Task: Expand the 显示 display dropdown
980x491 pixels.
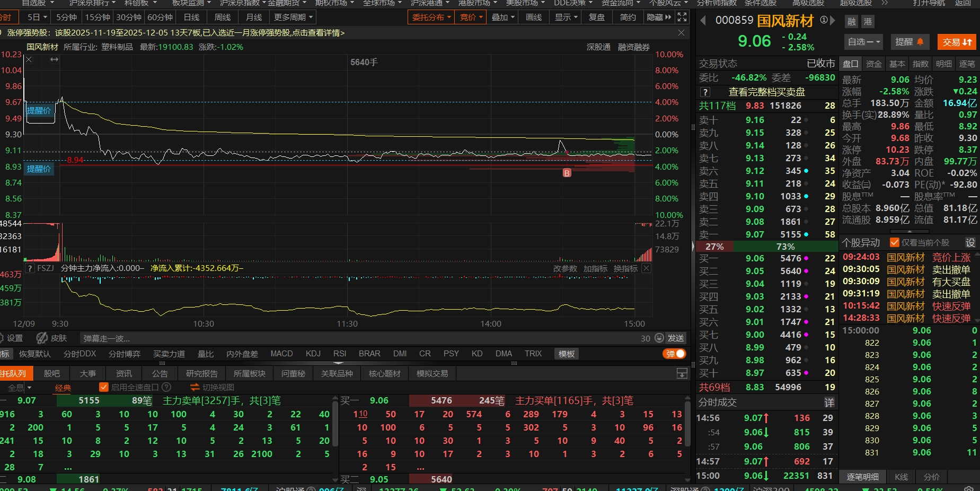Action: tap(566, 17)
